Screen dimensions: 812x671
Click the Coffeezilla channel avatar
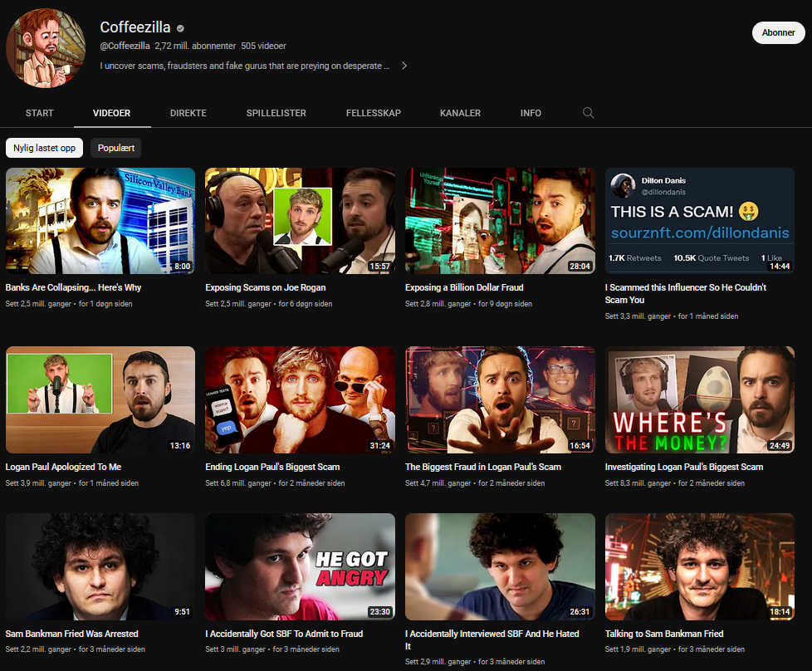(x=46, y=48)
